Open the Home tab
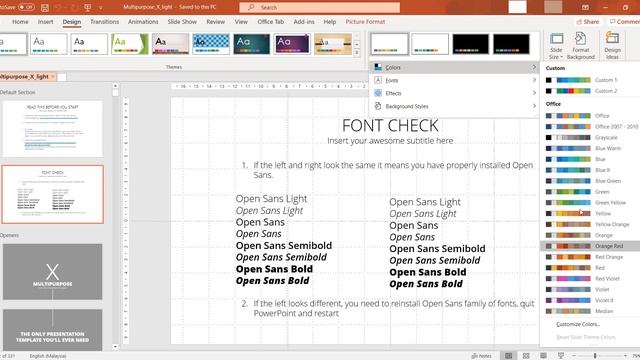Screen dimensions: 640x360 [20, 22]
